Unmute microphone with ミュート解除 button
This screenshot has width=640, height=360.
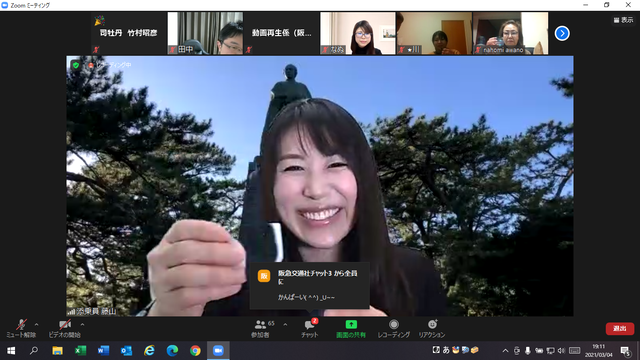21,329
